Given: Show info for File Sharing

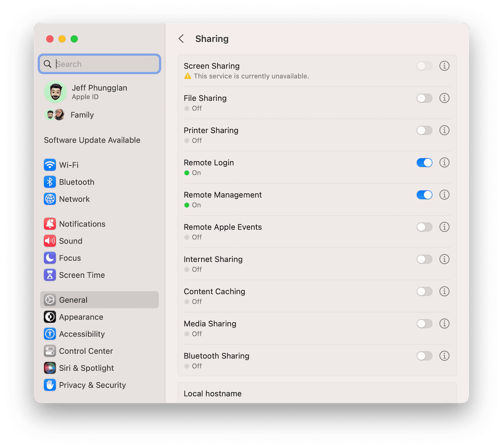Looking at the screenshot, I should pyautogui.click(x=444, y=98).
